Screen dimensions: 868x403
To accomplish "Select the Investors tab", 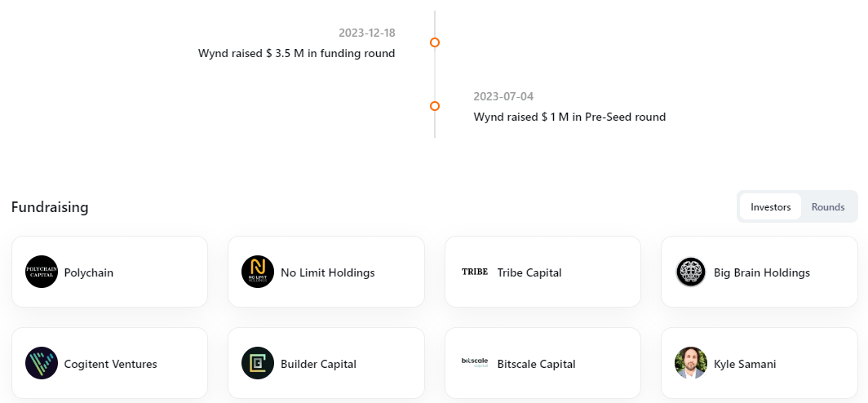I will click(x=771, y=207).
